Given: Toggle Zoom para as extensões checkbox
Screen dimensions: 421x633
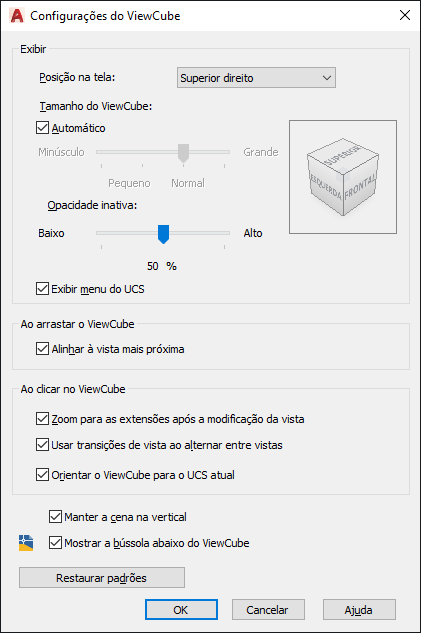Looking at the screenshot, I should 42,419.
